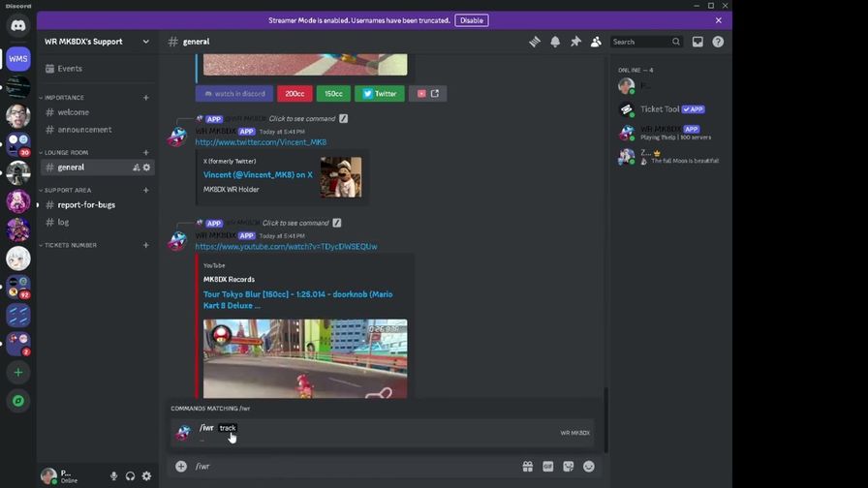The image size is (868, 488).
Task: Open general channel settings gear
Action: click(146, 168)
